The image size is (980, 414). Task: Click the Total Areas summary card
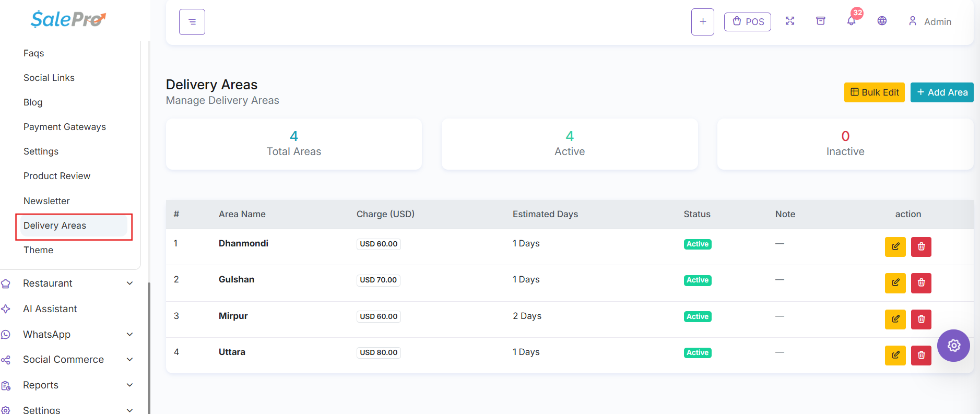tap(294, 144)
